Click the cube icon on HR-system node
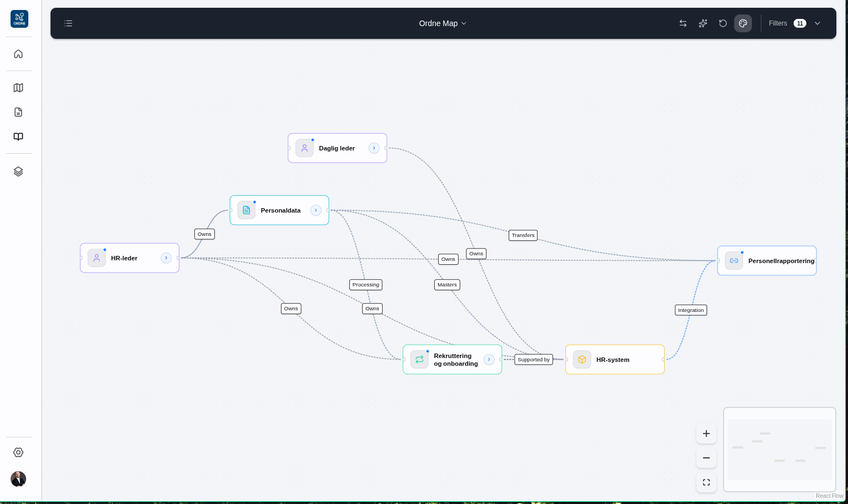This screenshot has width=848, height=504. coord(582,360)
